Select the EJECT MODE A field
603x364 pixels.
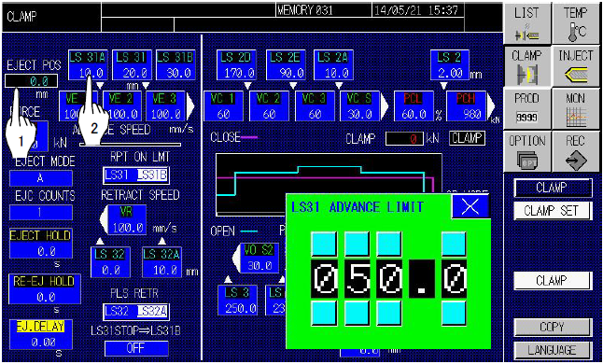40,178
